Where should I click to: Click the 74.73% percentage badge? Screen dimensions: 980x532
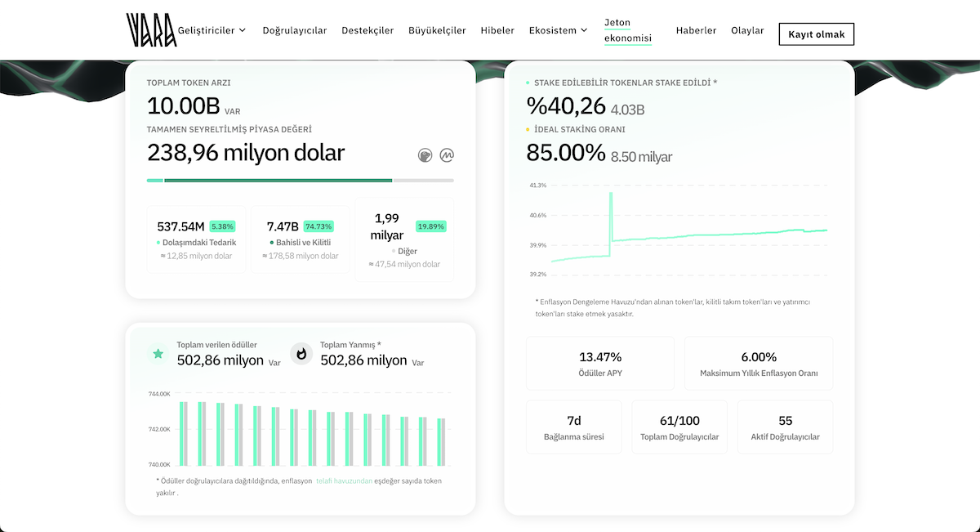(x=318, y=226)
